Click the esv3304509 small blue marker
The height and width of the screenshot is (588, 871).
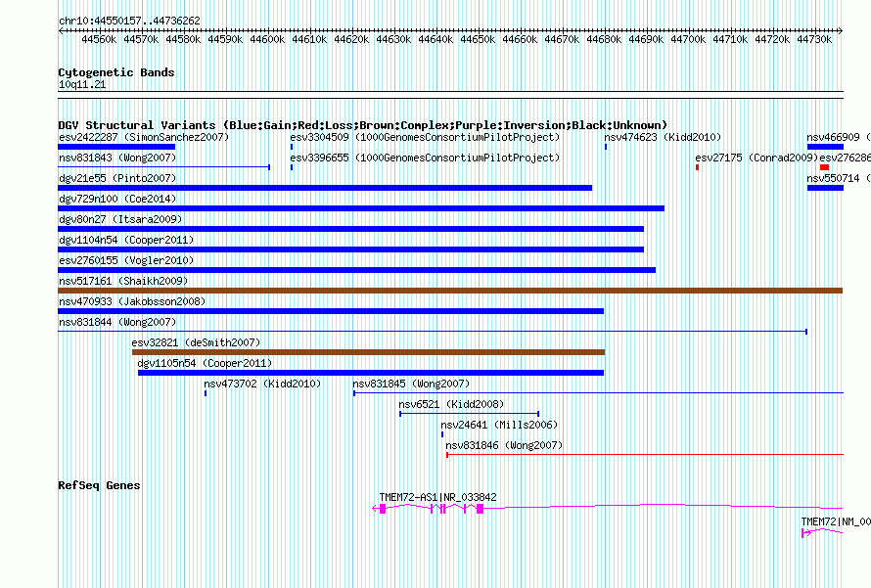(292, 147)
